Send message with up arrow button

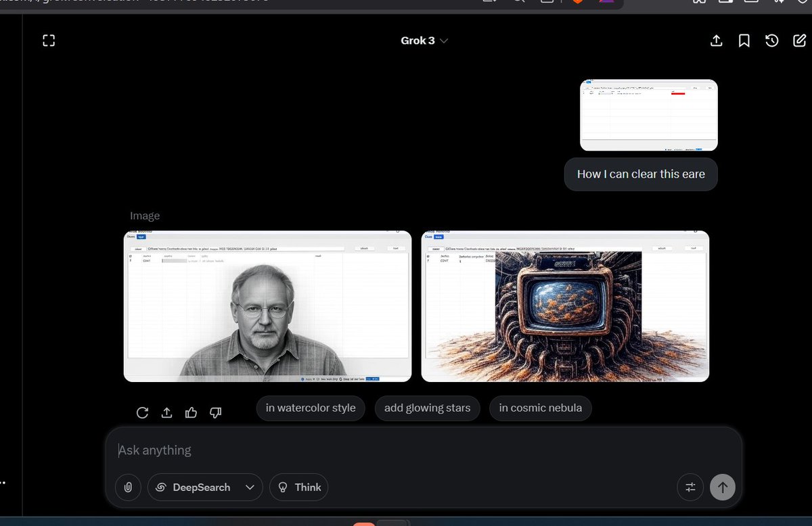pyautogui.click(x=722, y=487)
